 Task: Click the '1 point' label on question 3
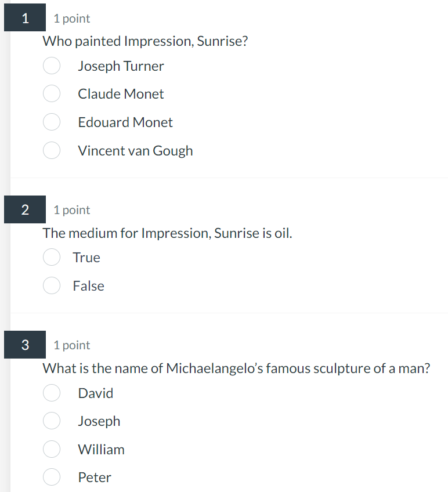point(71,345)
